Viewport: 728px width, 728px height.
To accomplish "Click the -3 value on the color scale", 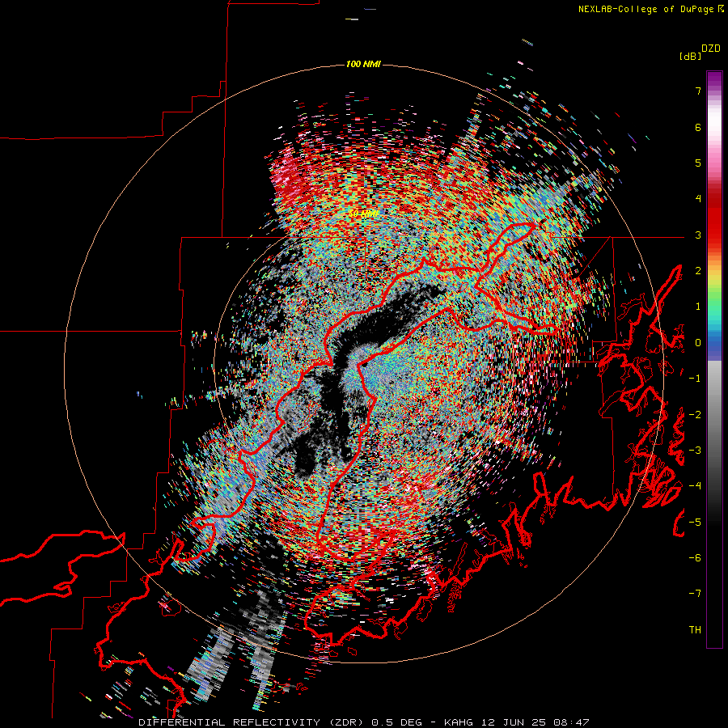I will 695,451.
